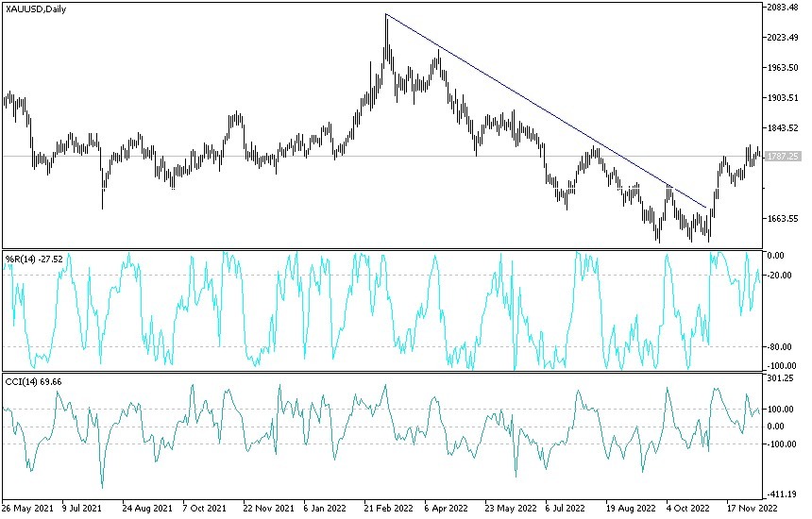Click the 24 Aug 2021 date label
The image size is (812, 519).
(147, 508)
